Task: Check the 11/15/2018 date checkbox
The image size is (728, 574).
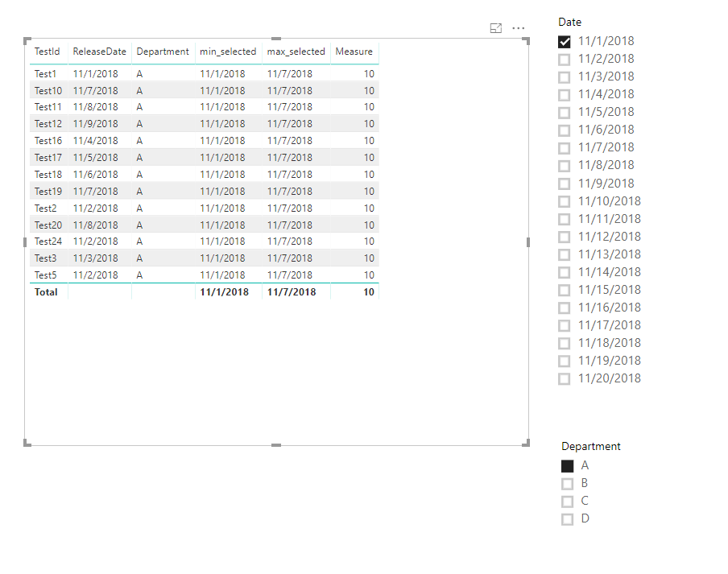Action: pos(564,290)
